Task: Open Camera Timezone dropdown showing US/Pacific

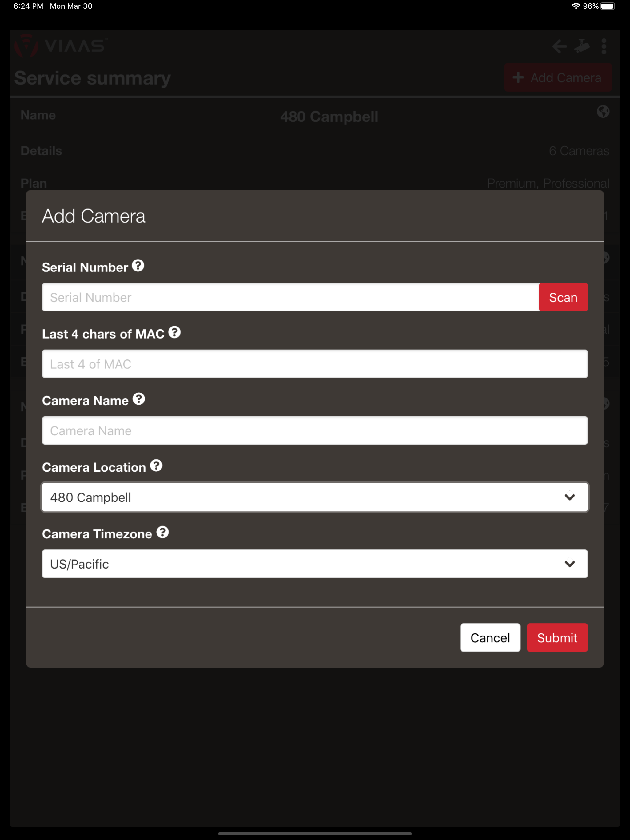Action: [x=315, y=564]
